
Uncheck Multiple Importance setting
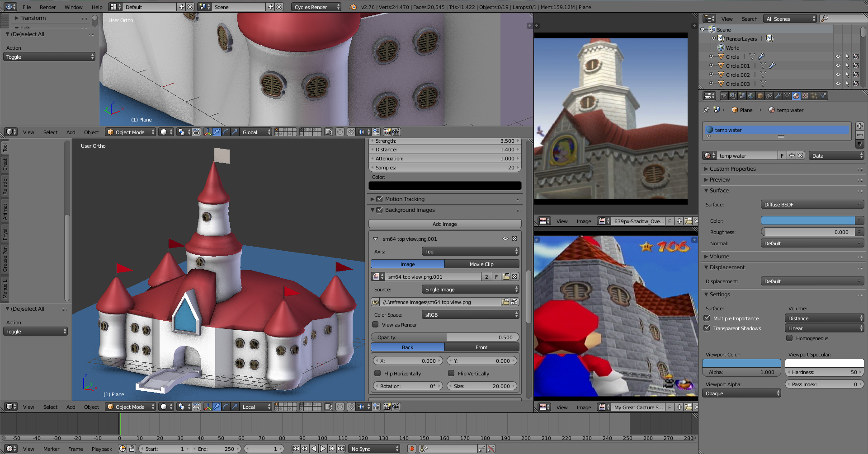click(x=707, y=318)
